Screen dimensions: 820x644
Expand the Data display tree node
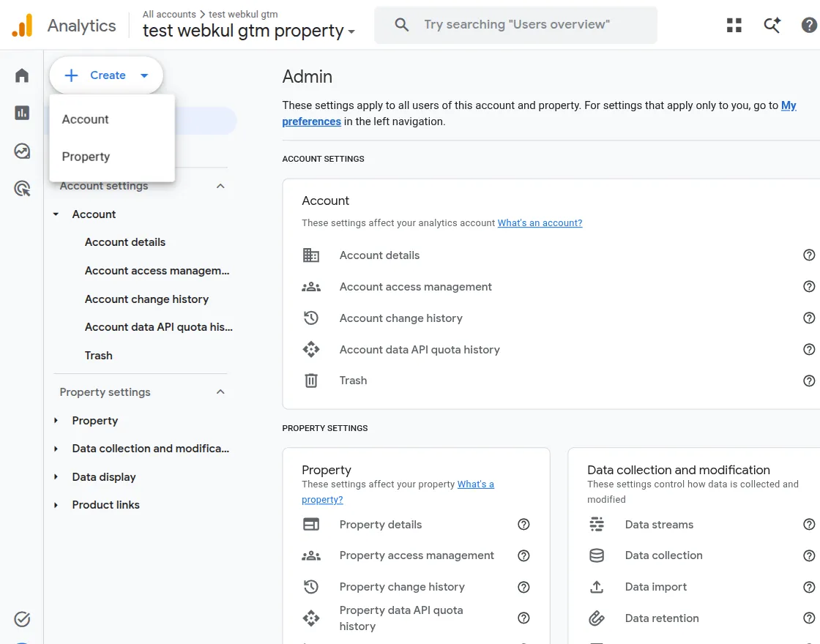(56, 476)
